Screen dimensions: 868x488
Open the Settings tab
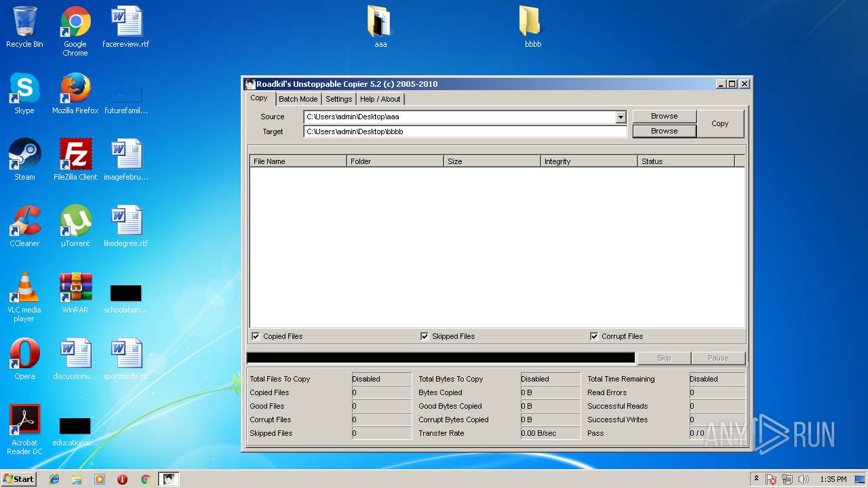tap(338, 99)
